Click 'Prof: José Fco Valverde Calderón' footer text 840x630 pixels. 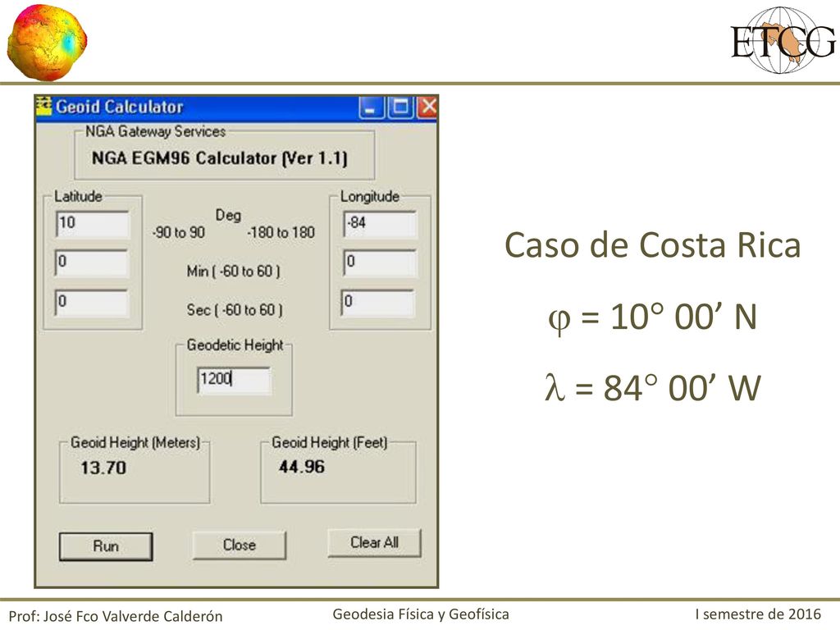tap(116, 616)
